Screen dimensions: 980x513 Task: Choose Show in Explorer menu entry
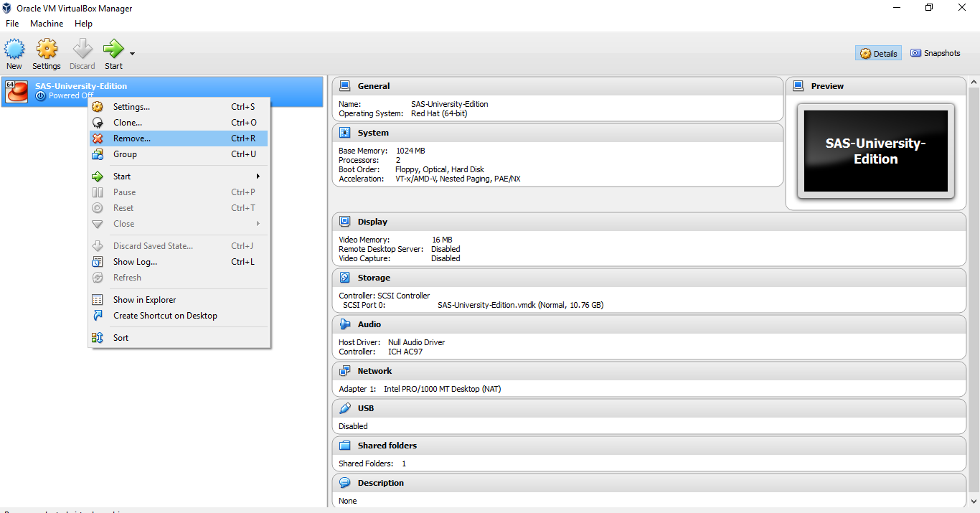178,300
